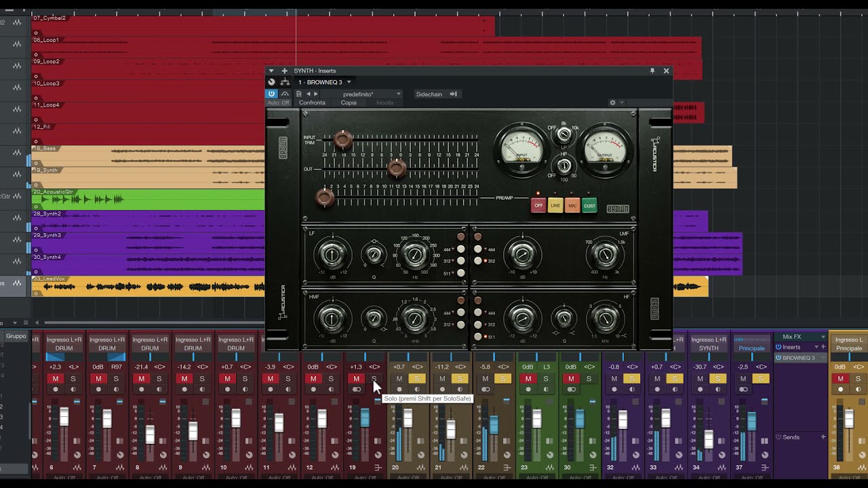
Task: Pin the SYNTH Inserts window
Action: pos(652,70)
